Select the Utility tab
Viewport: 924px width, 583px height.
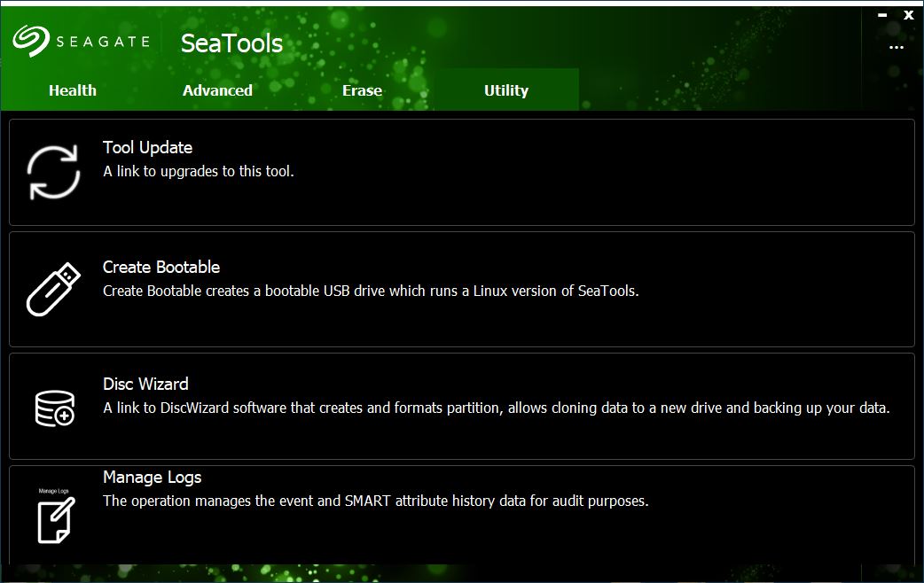pyautogui.click(x=506, y=90)
